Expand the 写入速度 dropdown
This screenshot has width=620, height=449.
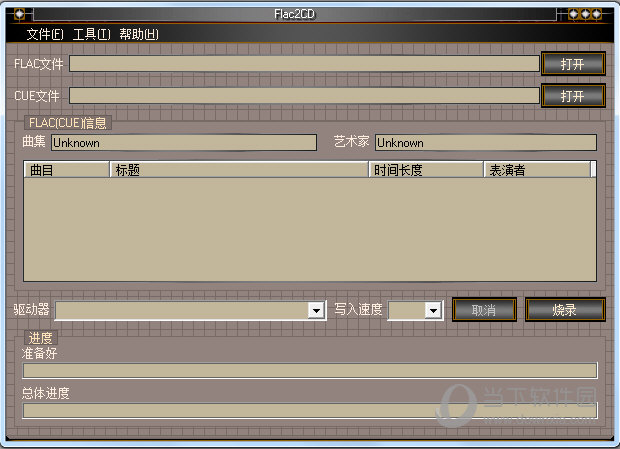pyautogui.click(x=433, y=310)
